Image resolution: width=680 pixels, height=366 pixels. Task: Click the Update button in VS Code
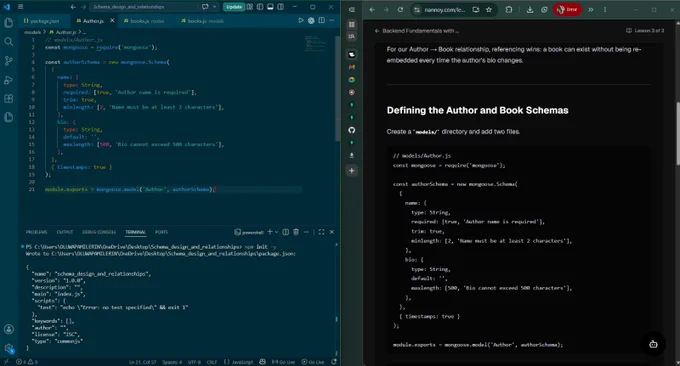pos(234,7)
